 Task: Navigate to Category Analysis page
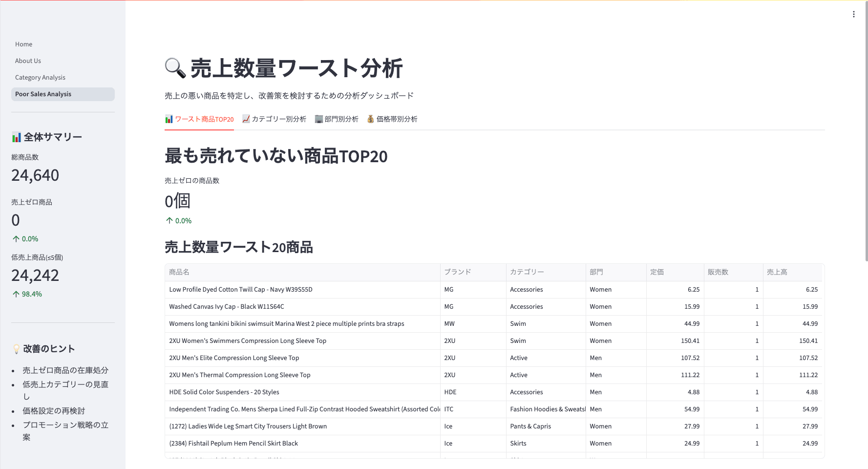point(40,78)
